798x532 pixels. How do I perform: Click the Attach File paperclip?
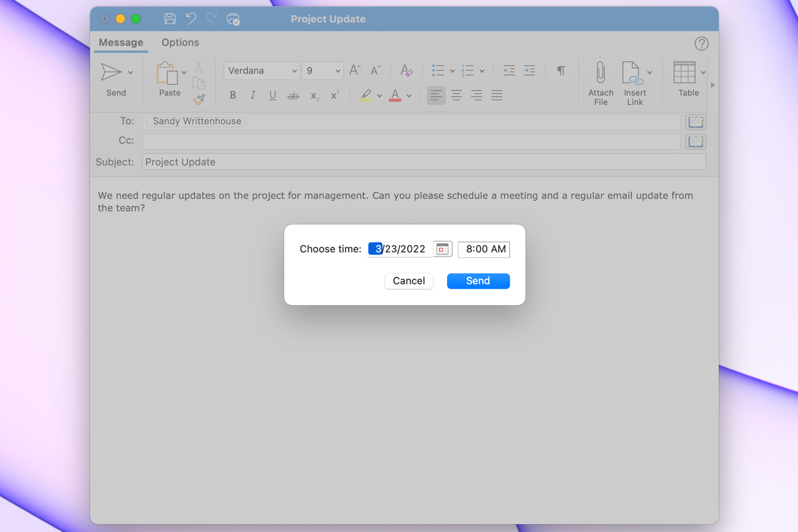tap(601, 73)
